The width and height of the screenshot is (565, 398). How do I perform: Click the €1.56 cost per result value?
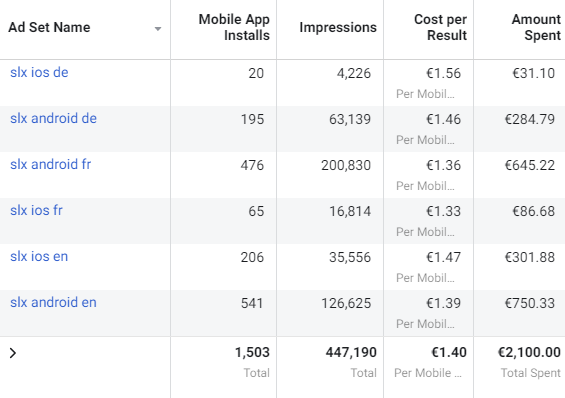click(x=443, y=73)
